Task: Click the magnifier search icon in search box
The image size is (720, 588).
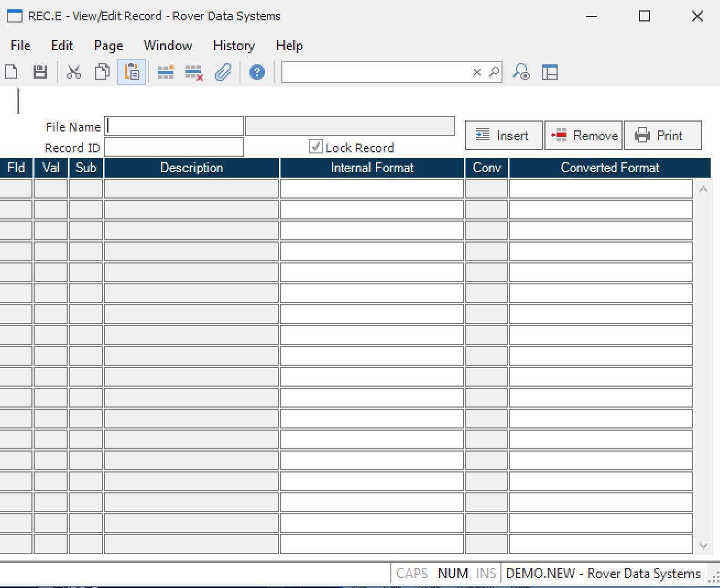Action: click(494, 72)
